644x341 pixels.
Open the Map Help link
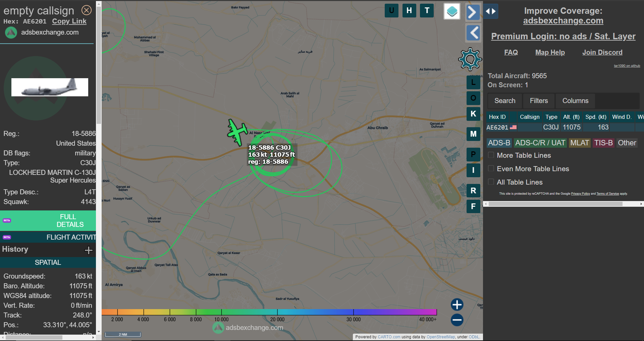(550, 52)
